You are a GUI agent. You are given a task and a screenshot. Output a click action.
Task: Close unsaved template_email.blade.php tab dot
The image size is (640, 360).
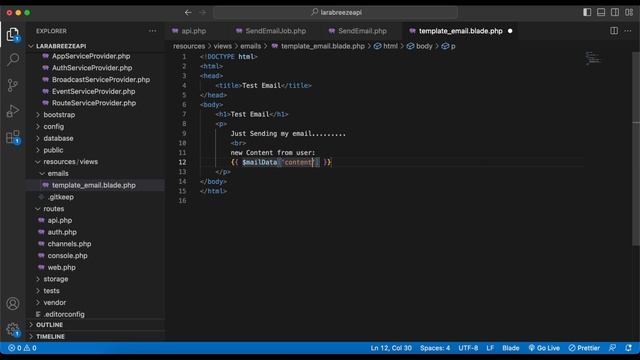510,31
